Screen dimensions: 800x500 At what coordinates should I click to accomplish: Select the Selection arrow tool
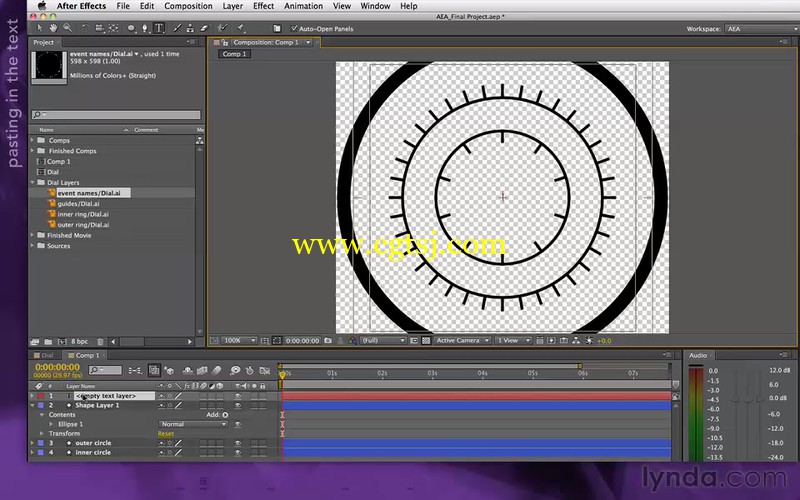pos(40,29)
